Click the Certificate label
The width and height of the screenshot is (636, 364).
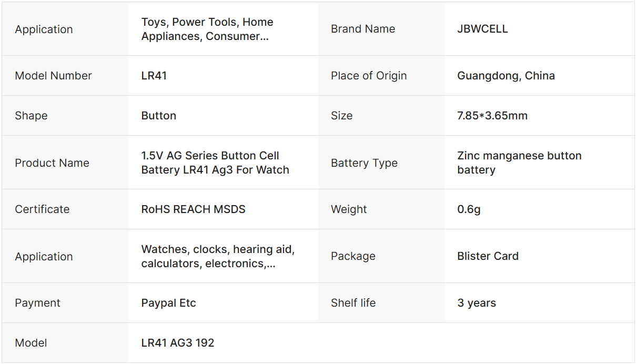tap(42, 209)
